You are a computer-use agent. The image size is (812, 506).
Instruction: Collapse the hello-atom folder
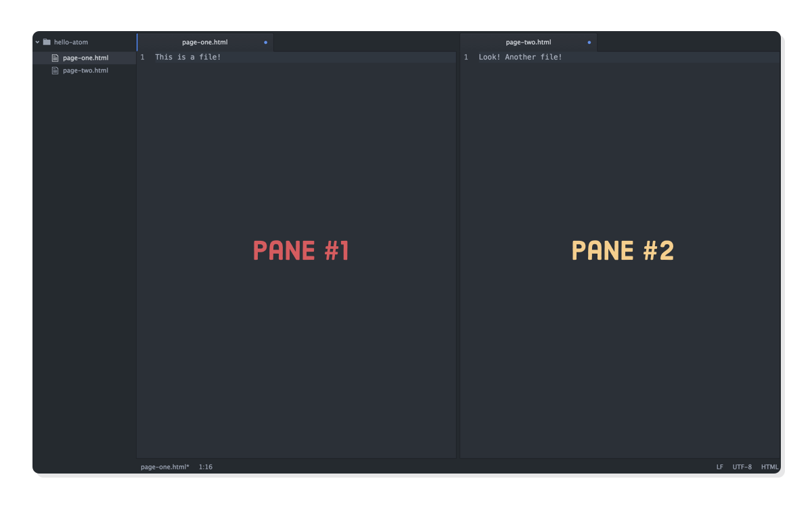tap(37, 41)
